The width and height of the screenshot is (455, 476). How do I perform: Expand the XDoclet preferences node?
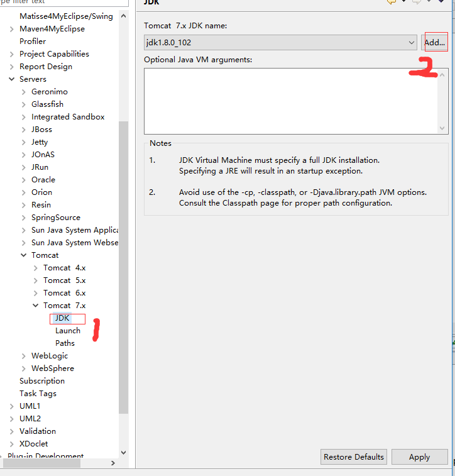coord(12,444)
